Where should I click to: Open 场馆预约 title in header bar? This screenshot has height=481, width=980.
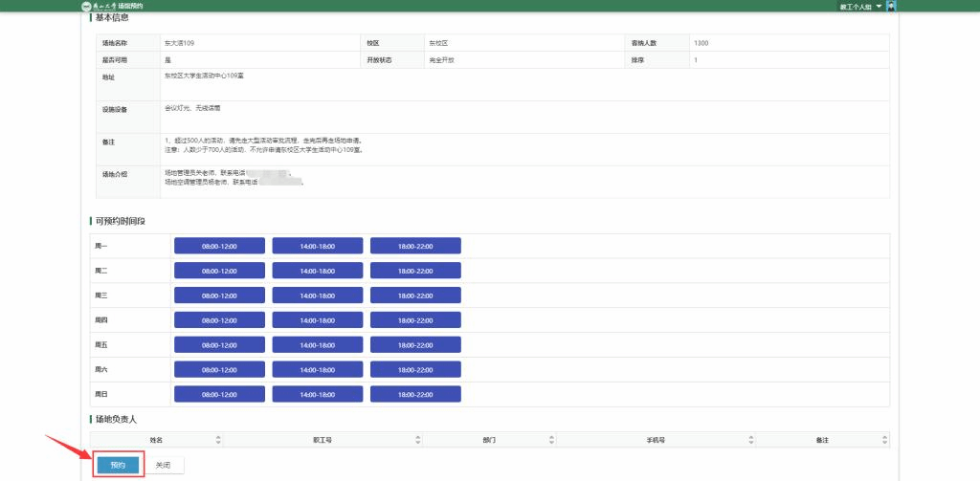point(130,6)
